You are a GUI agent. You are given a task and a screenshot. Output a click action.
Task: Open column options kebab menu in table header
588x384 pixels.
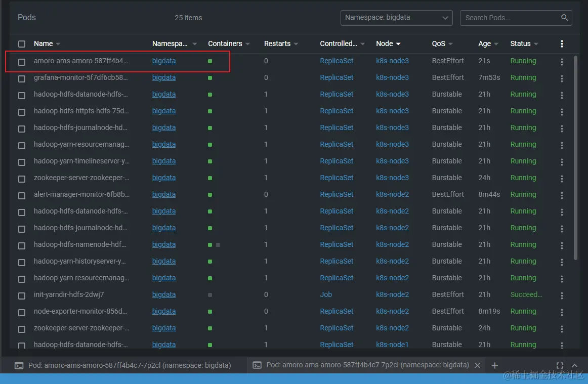562,44
